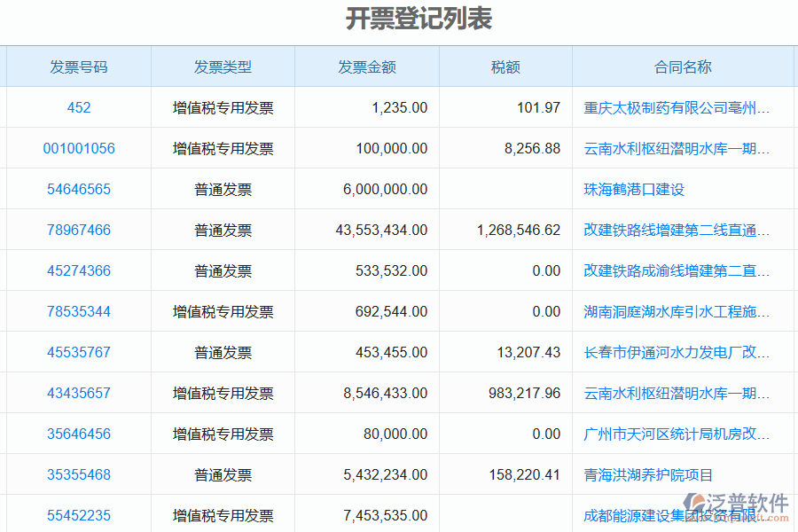Viewport: 798px width, 532px height.
Task: Open invoice record 001001056
Action: point(79,148)
